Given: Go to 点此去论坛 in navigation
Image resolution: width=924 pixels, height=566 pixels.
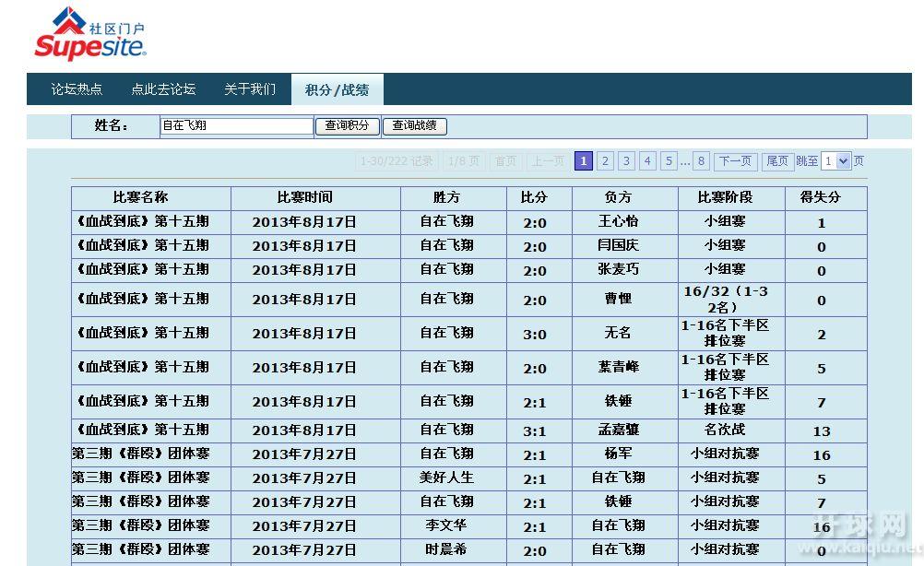Looking at the screenshot, I should 163,89.
